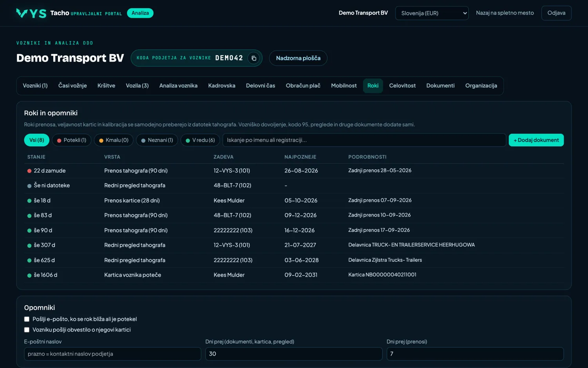
Task: Filter deadlines by V redu (6)
Action: coord(200,140)
